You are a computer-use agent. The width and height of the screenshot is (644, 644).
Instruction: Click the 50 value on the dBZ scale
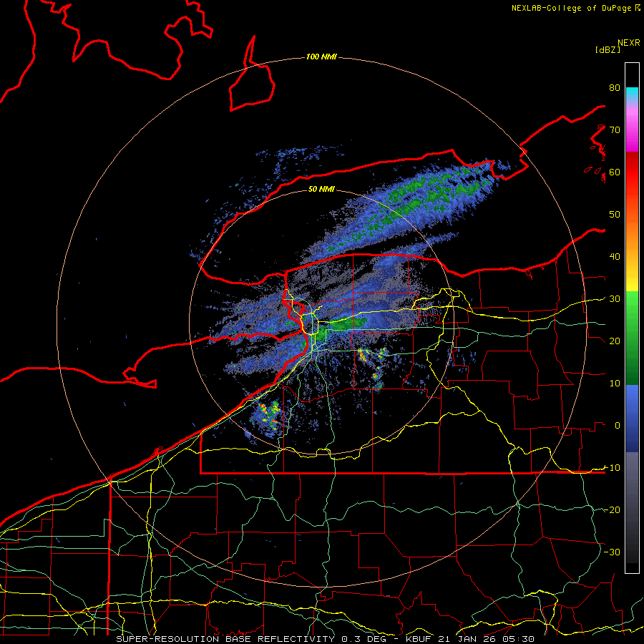pyautogui.click(x=615, y=215)
